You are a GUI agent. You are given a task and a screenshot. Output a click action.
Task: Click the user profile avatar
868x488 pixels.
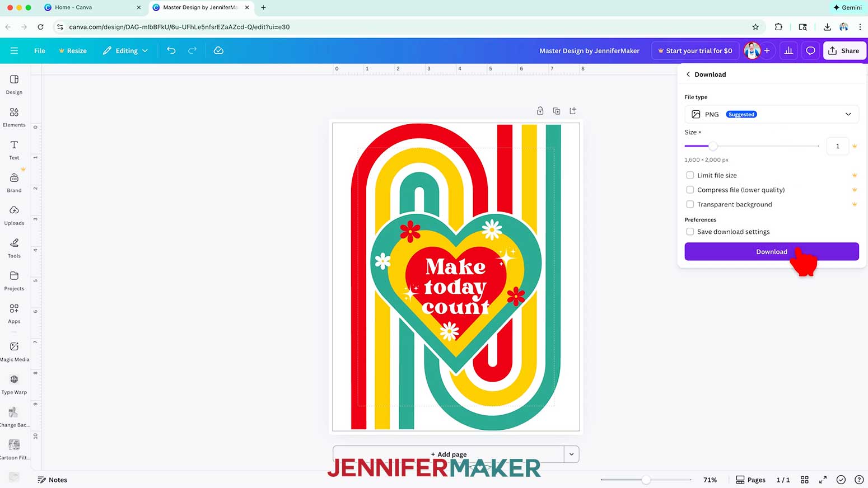tap(752, 50)
